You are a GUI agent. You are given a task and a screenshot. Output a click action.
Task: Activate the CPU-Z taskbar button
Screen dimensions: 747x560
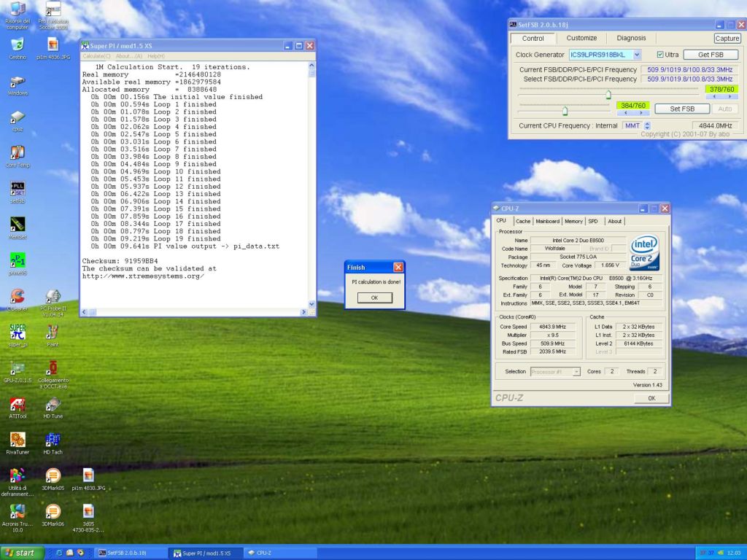tap(280, 553)
